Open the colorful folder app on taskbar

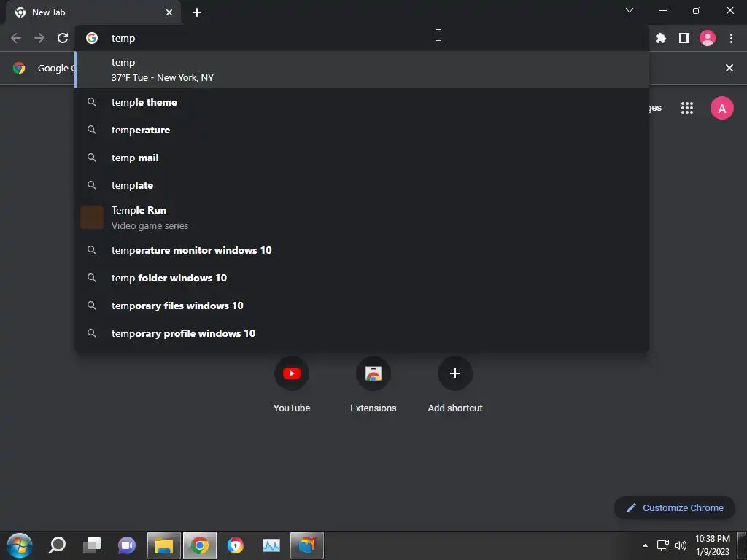coord(307,545)
